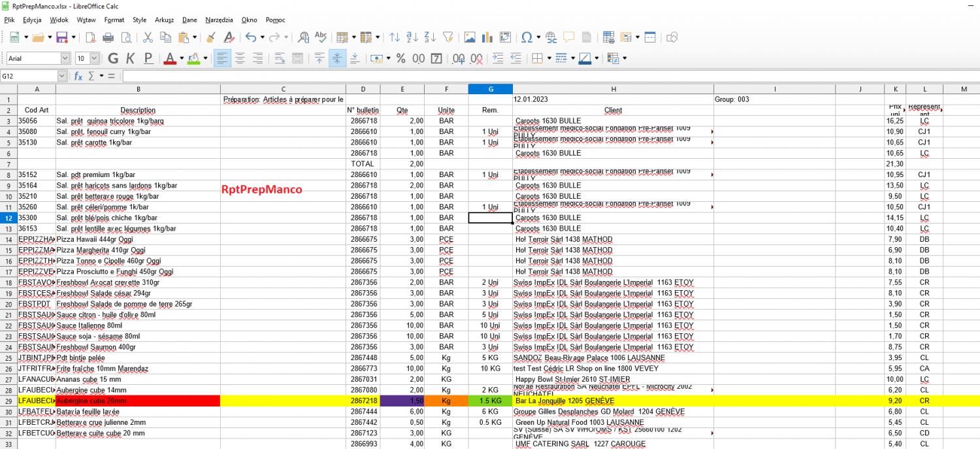Click the Save document icon
The width and height of the screenshot is (980, 449).
[x=62, y=37]
